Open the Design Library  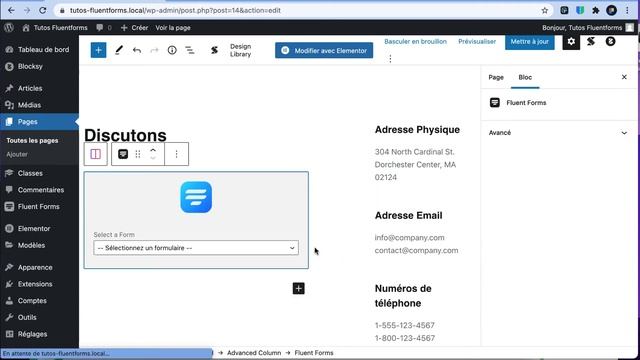coord(240,50)
